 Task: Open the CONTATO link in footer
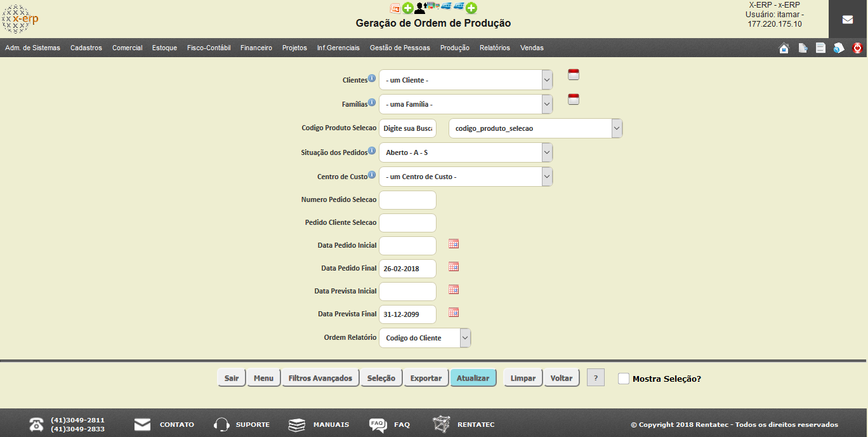(x=177, y=425)
